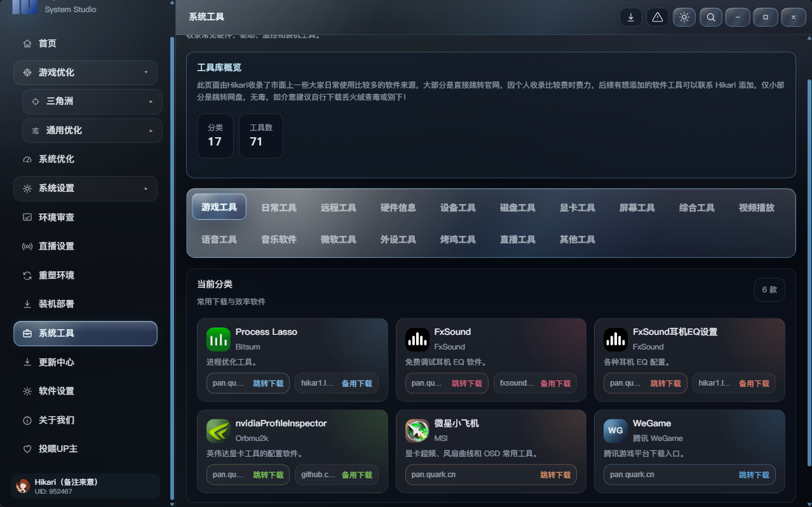Screen dimensions: 812x507
Task: Toggle the sun theme icon button
Action: tap(684, 17)
